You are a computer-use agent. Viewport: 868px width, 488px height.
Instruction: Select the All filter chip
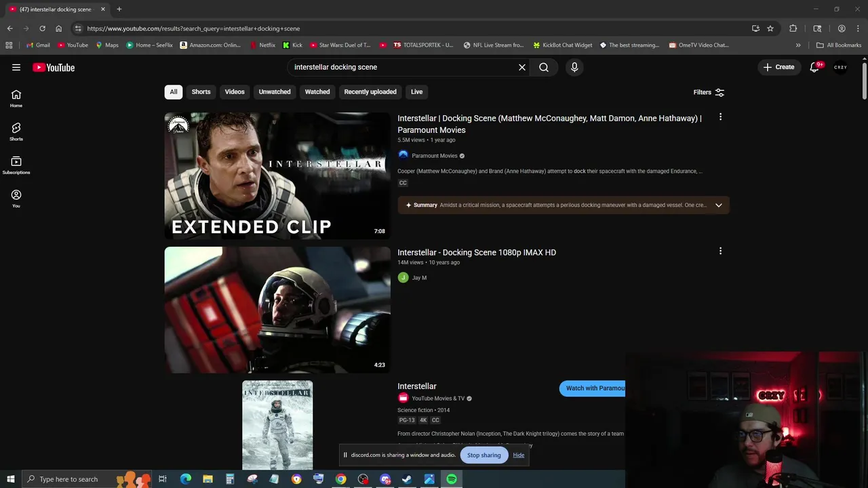click(174, 92)
